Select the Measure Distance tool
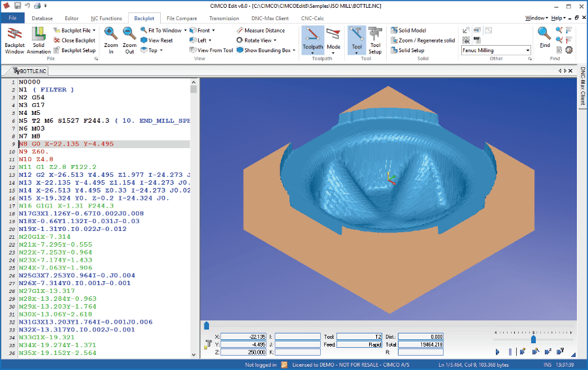 pyautogui.click(x=261, y=30)
